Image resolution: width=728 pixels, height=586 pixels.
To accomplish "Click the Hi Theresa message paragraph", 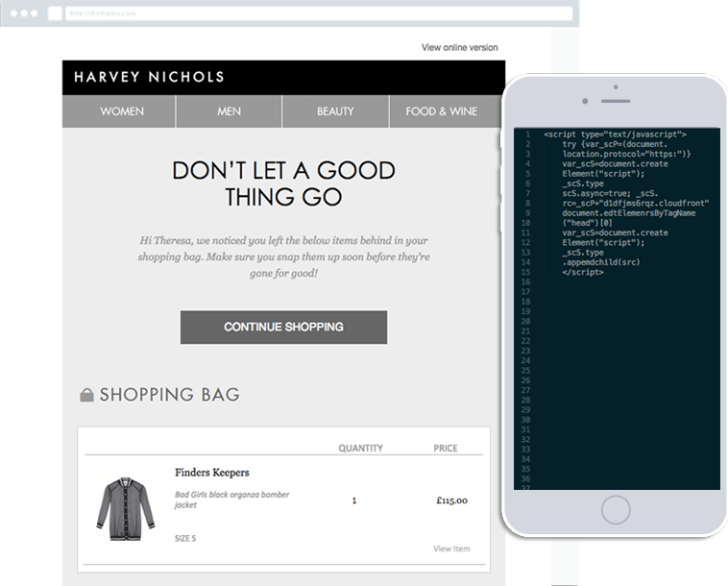I will pos(283,256).
